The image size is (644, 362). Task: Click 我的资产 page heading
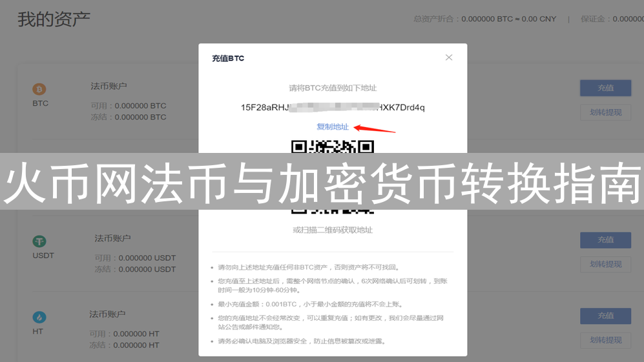(54, 19)
